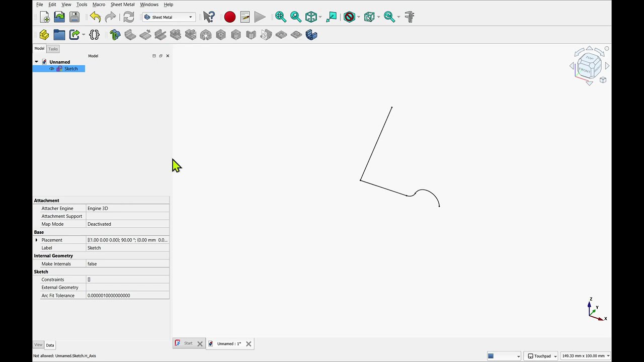Create a Group with the blue folder icon
The height and width of the screenshot is (362, 644).
point(59,35)
